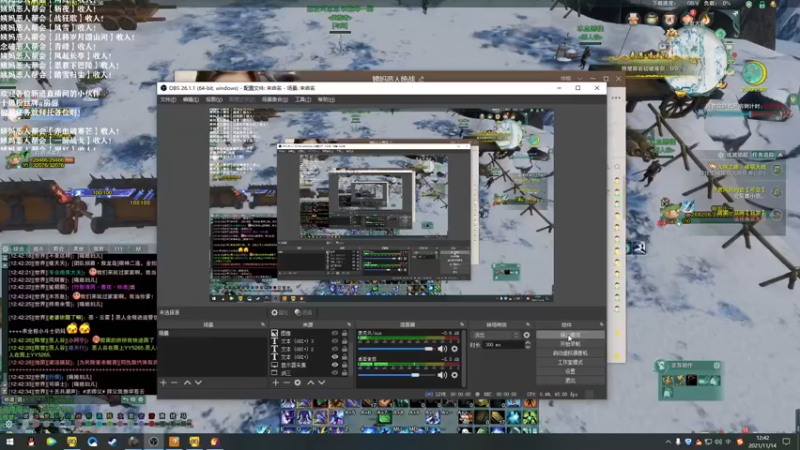Viewport: 800px width, 450px height.
Task: Open the 帮助(H) menu in OBS
Action: tap(326, 99)
